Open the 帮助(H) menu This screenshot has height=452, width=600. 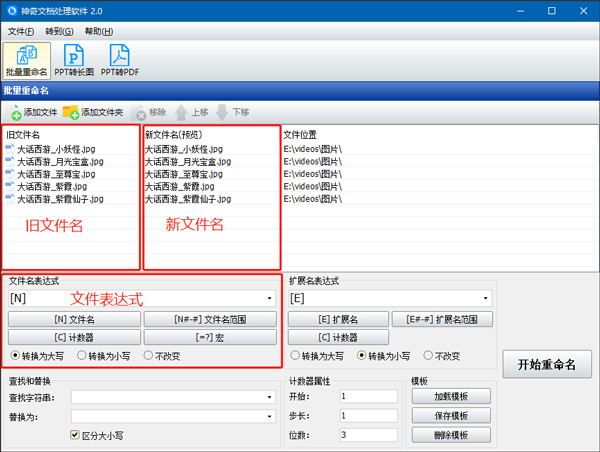click(99, 31)
